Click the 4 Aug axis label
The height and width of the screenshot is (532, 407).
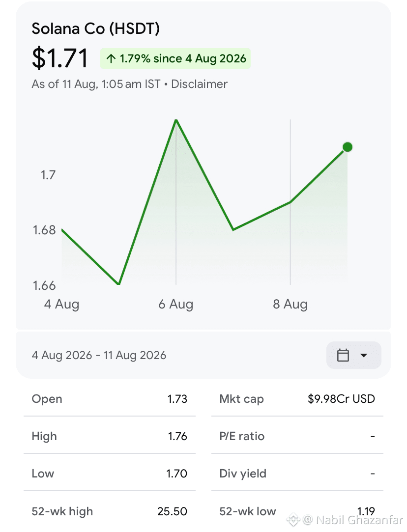pyautogui.click(x=61, y=304)
